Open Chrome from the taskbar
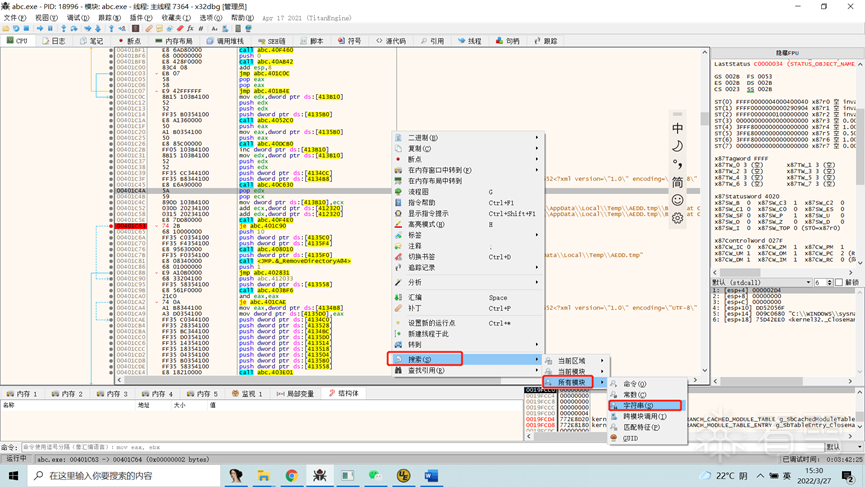This screenshot has width=865, height=487. point(291,475)
